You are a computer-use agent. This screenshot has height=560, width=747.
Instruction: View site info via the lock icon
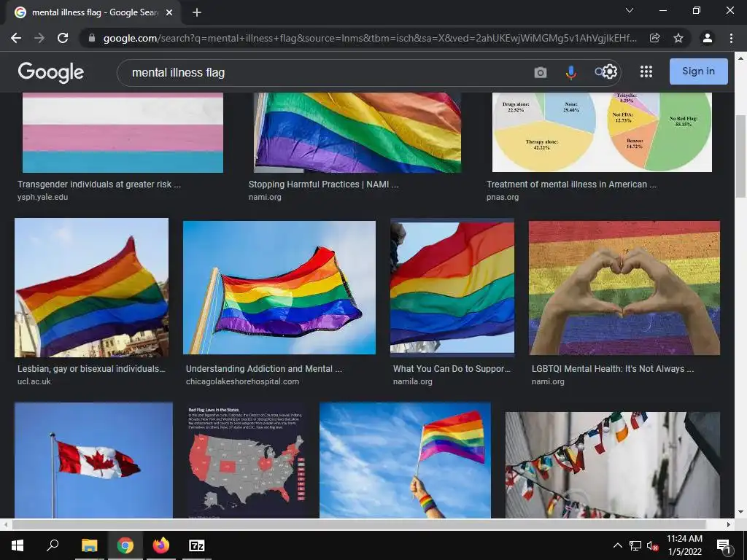tap(92, 38)
